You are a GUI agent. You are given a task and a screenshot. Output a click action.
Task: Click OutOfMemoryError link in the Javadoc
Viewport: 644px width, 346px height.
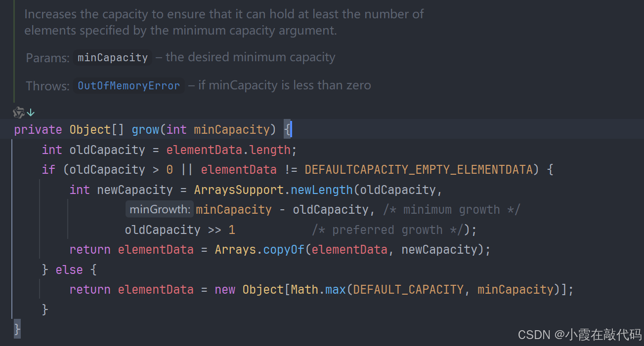pos(129,86)
